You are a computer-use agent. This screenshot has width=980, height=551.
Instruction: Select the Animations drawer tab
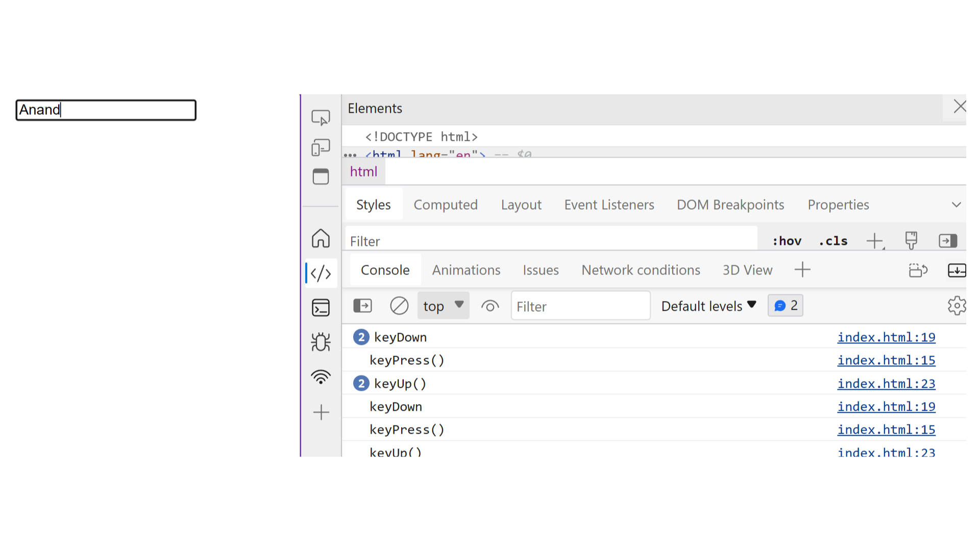click(x=466, y=270)
